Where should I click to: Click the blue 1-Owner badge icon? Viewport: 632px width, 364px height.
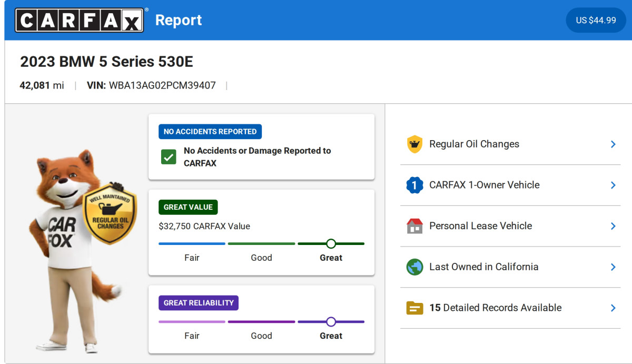point(415,185)
